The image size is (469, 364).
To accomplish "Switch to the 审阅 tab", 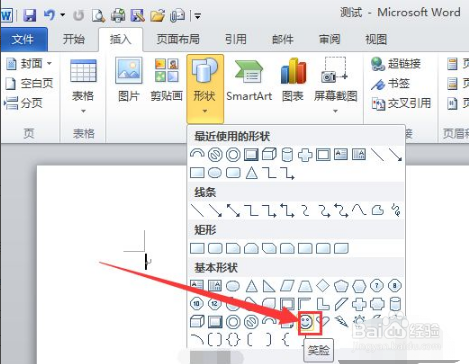I will 329,39.
